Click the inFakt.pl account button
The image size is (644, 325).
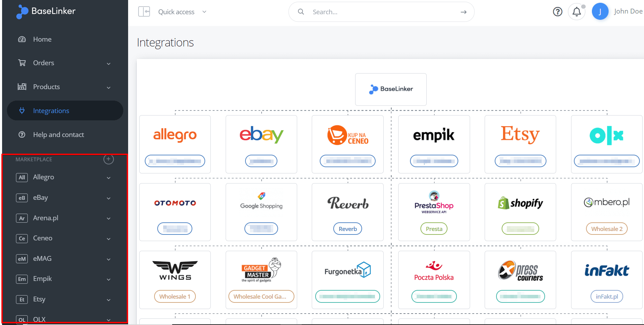point(607,297)
